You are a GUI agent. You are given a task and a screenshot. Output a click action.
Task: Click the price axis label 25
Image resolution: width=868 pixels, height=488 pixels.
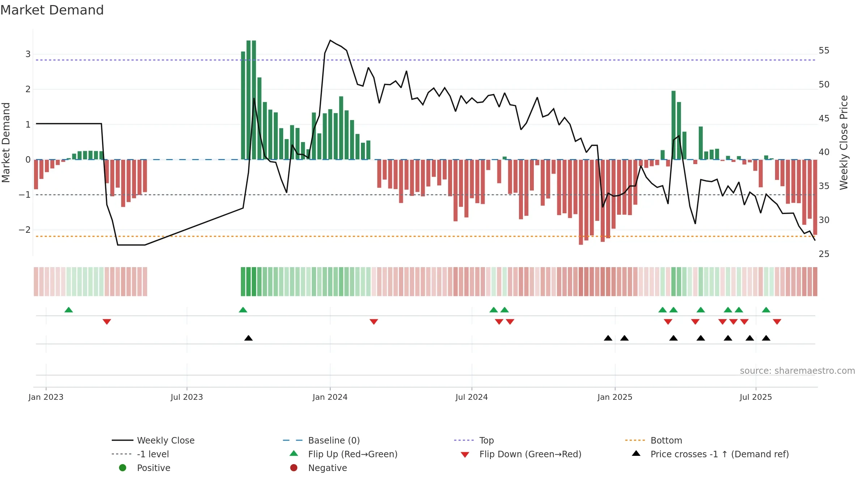point(824,254)
